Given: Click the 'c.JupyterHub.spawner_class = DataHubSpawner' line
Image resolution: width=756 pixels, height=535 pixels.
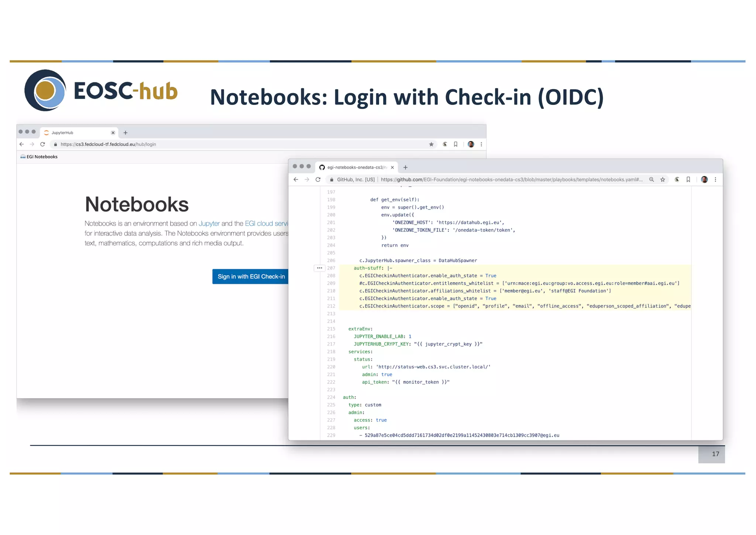Looking at the screenshot, I should pos(418,260).
